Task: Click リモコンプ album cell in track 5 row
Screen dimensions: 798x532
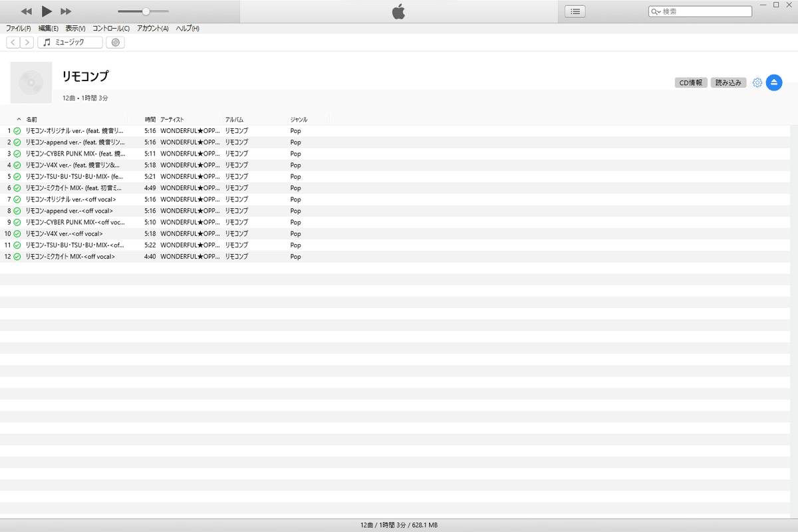Action: pos(236,177)
